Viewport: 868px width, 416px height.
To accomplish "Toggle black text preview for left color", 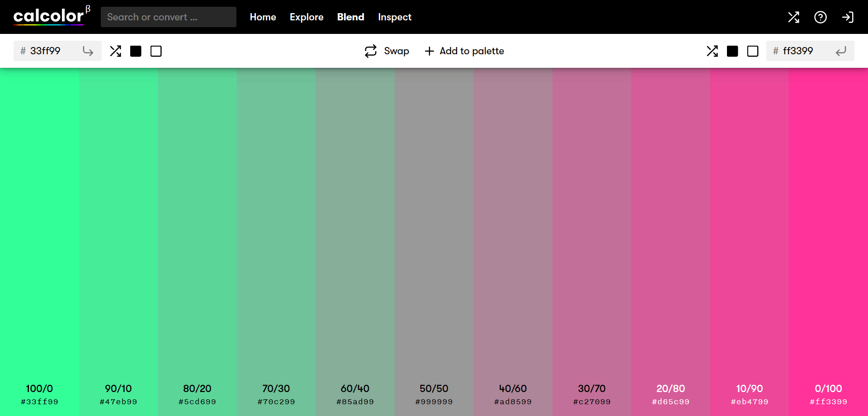I will [x=136, y=51].
